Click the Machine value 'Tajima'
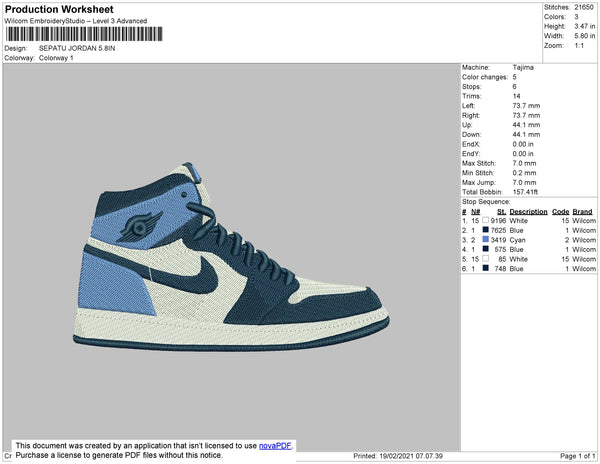600x464 pixels. pyautogui.click(x=523, y=67)
